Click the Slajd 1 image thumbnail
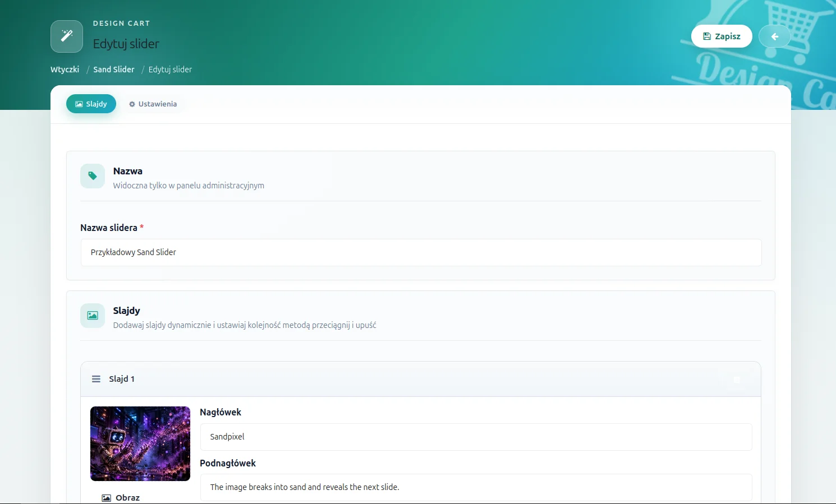This screenshot has height=504, width=836. 140,443
